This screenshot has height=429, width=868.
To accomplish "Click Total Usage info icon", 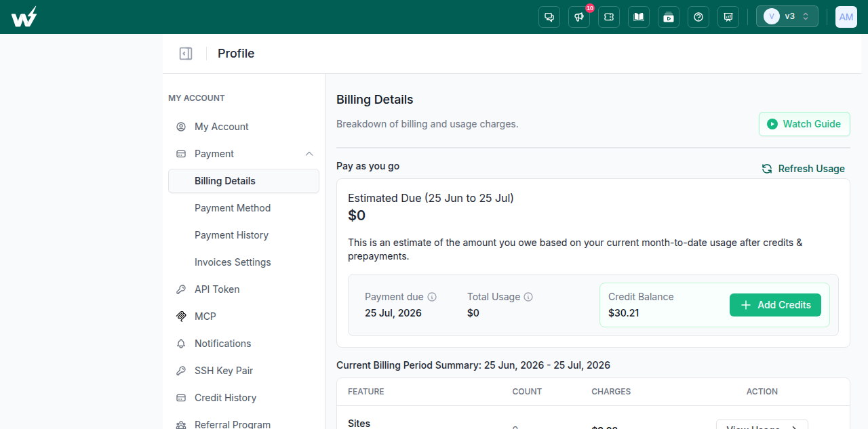I will 528,297.
